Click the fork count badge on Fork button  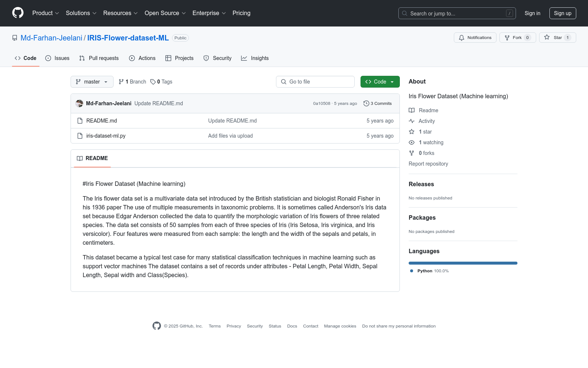(527, 38)
